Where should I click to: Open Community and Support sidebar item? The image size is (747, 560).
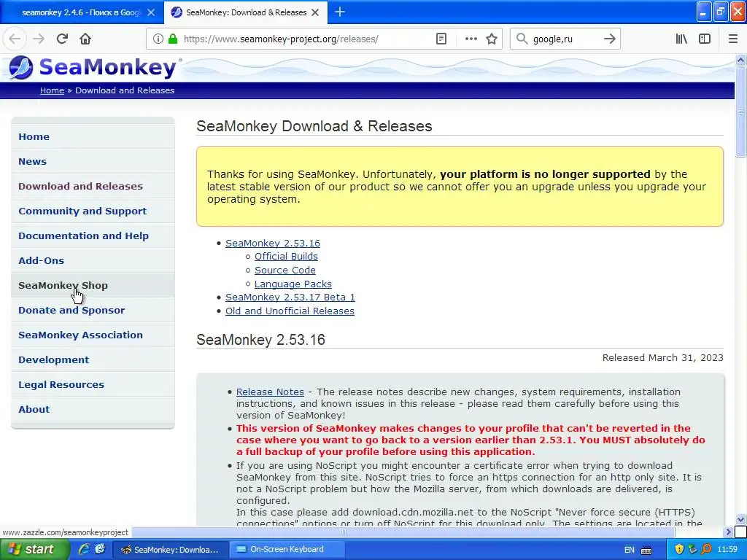(93, 211)
